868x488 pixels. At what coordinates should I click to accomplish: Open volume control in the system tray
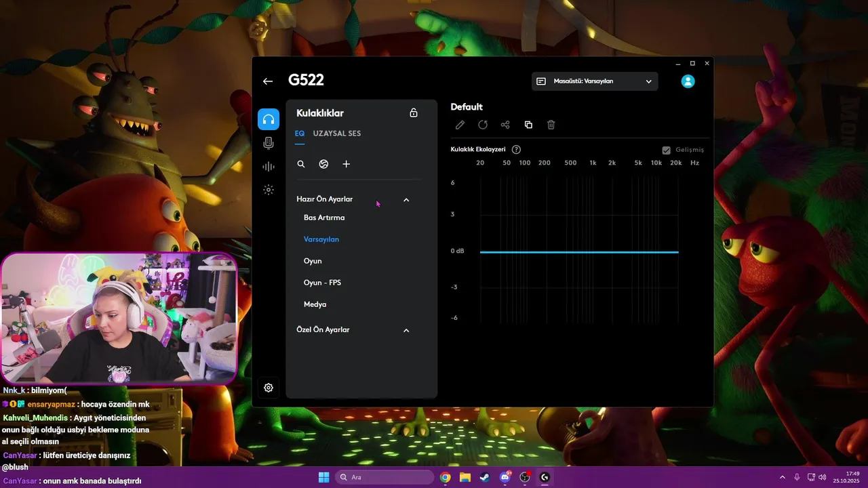tap(822, 477)
